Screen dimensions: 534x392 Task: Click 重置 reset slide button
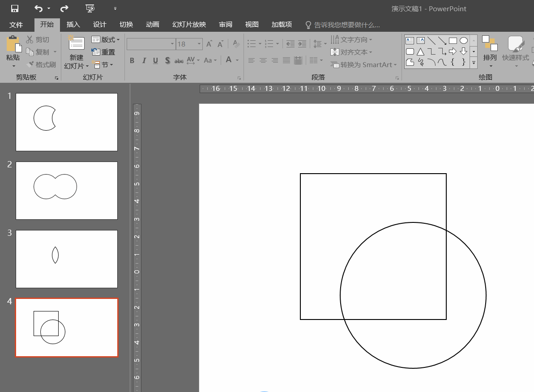pyautogui.click(x=103, y=52)
